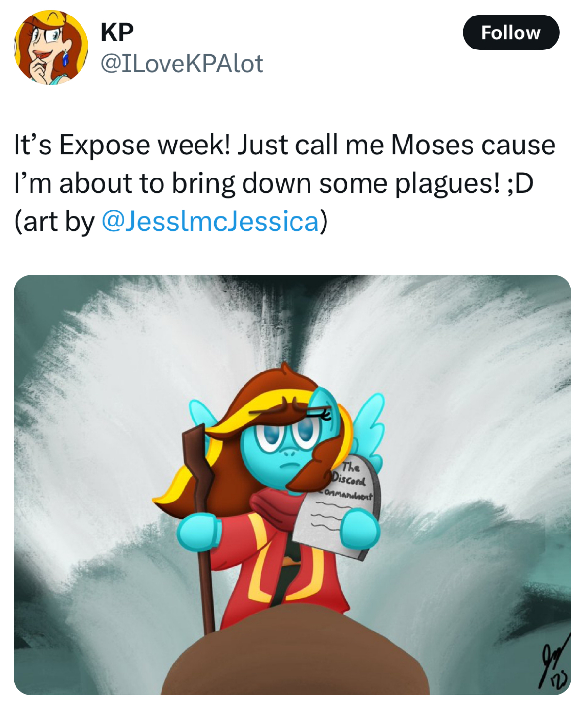Click the tweet's first line about Expose week

click(x=285, y=145)
